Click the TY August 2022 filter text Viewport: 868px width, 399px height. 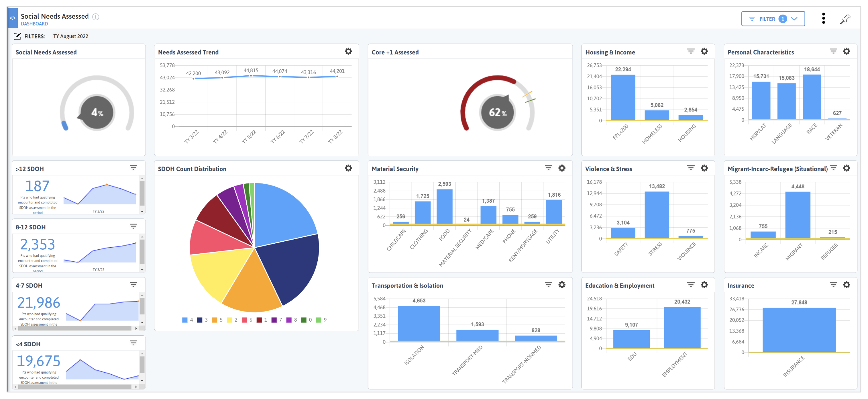click(x=71, y=36)
